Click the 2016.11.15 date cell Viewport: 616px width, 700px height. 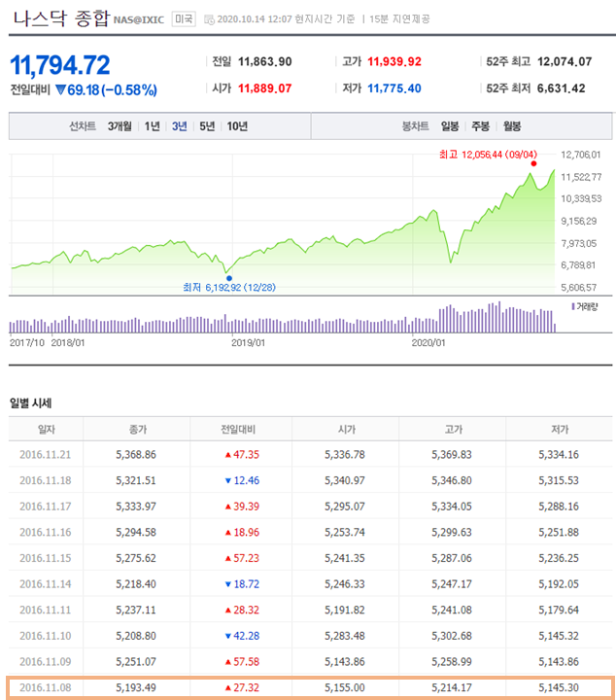click(x=46, y=558)
